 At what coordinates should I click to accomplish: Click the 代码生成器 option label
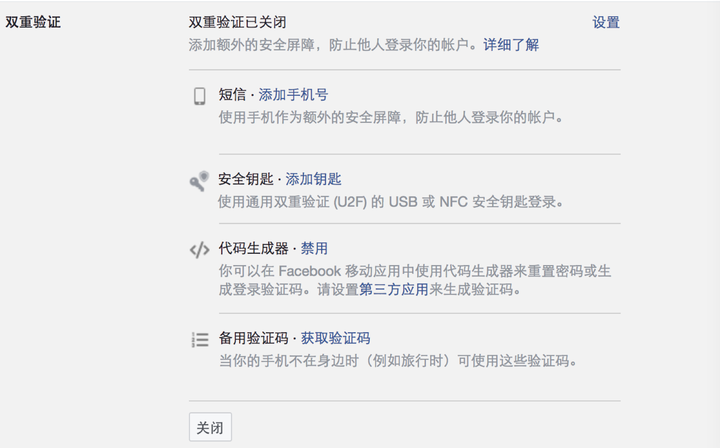click(253, 248)
